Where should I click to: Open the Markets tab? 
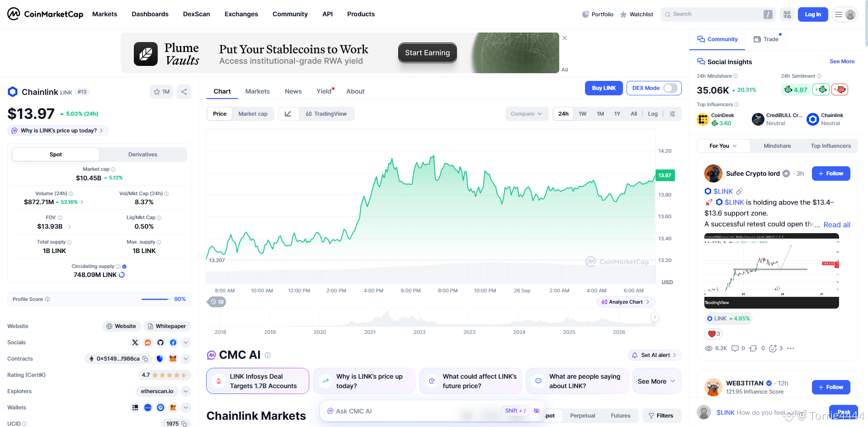click(258, 91)
